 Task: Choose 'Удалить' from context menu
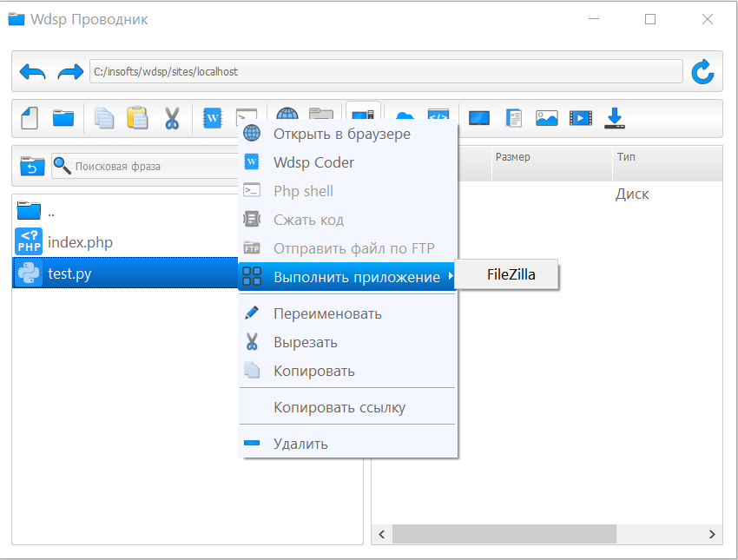pyautogui.click(x=348, y=444)
